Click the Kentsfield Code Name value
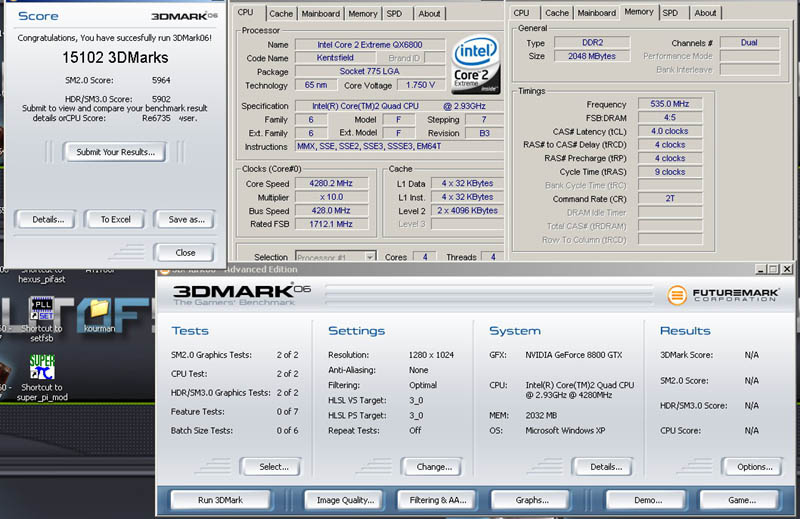800x519 pixels. (x=335, y=58)
